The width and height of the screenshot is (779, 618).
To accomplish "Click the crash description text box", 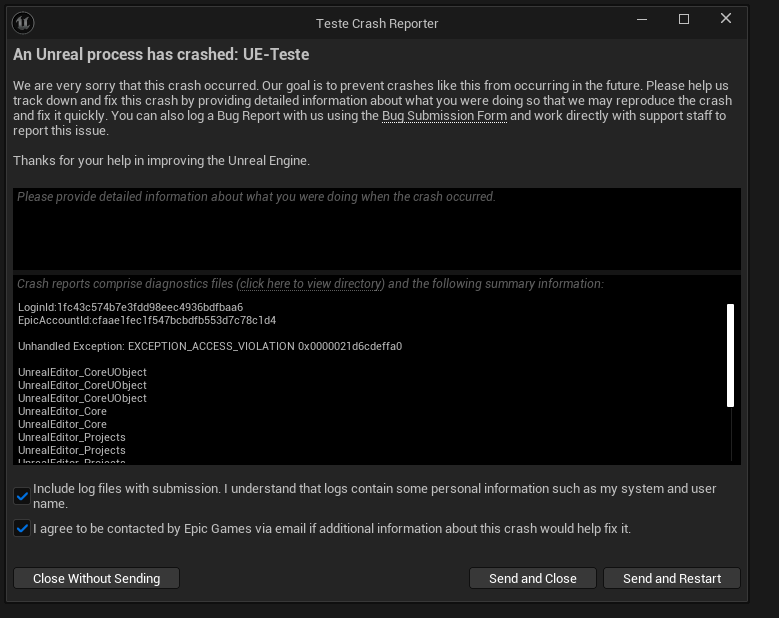I will pyautogui.click(x=377, y=229).
